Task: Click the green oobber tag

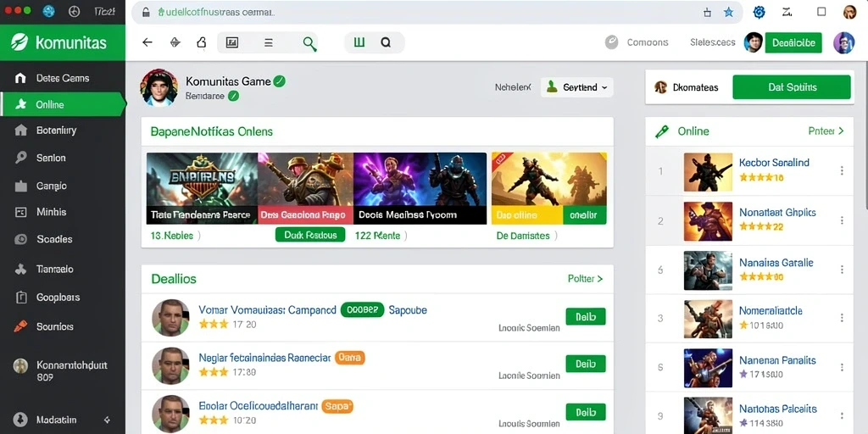Action: click(362, 310)
